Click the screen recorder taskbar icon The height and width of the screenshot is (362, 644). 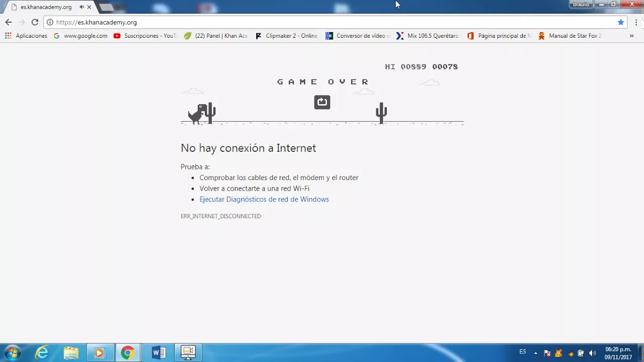point(188,353)
